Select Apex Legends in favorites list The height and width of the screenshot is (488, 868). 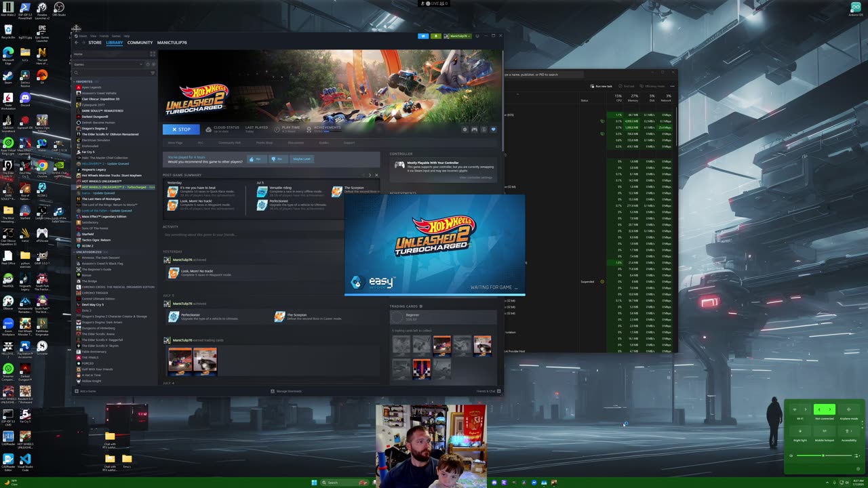91,87
